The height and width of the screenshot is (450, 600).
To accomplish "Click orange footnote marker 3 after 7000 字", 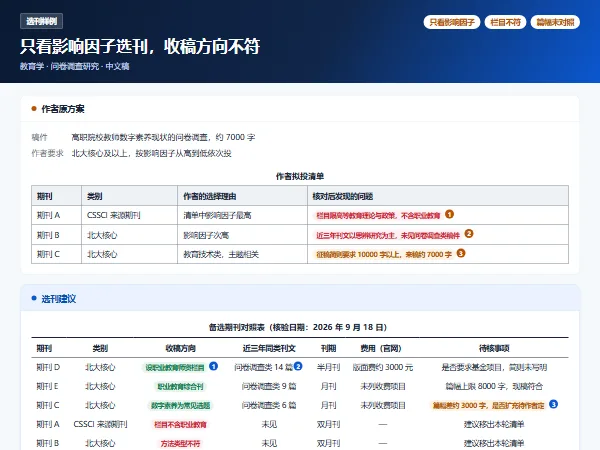I will click(x=461, y=253).
